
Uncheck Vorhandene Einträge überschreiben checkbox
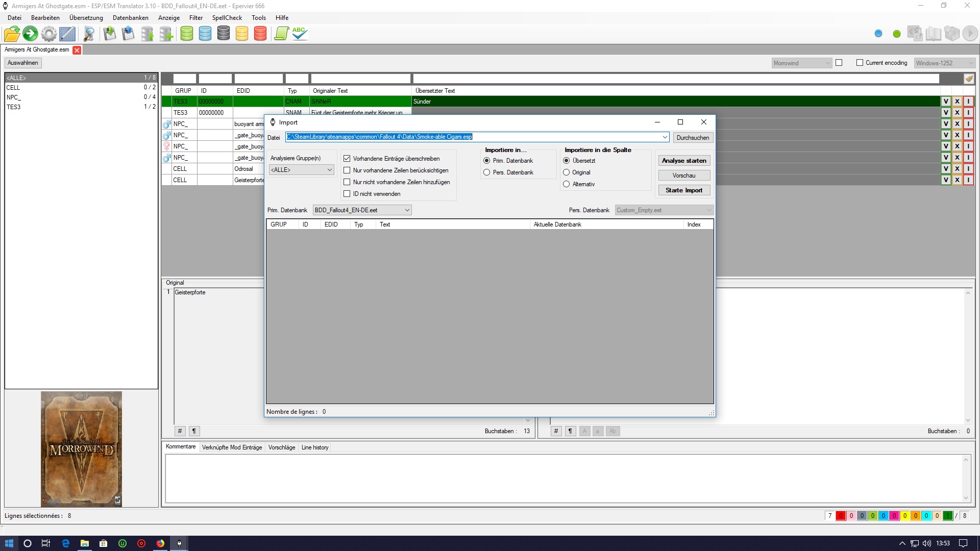(x=347, y=159)
